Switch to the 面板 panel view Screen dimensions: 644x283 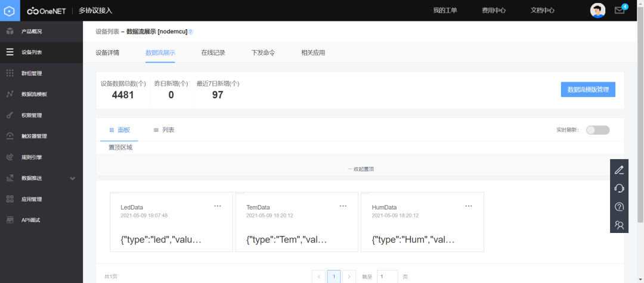point(119,130)
